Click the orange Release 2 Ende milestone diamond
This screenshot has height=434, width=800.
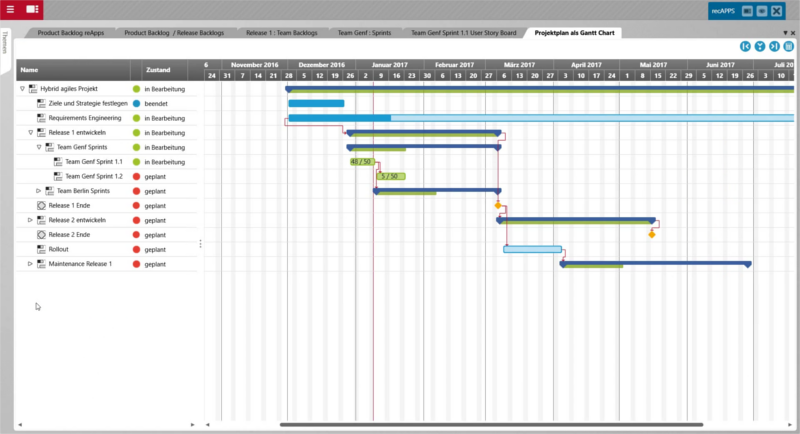[x=652, y=235]
